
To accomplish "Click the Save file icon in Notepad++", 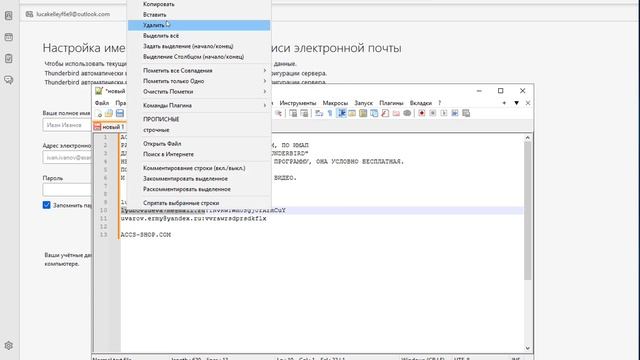I will pyautogui.click(x=120, y=113).
